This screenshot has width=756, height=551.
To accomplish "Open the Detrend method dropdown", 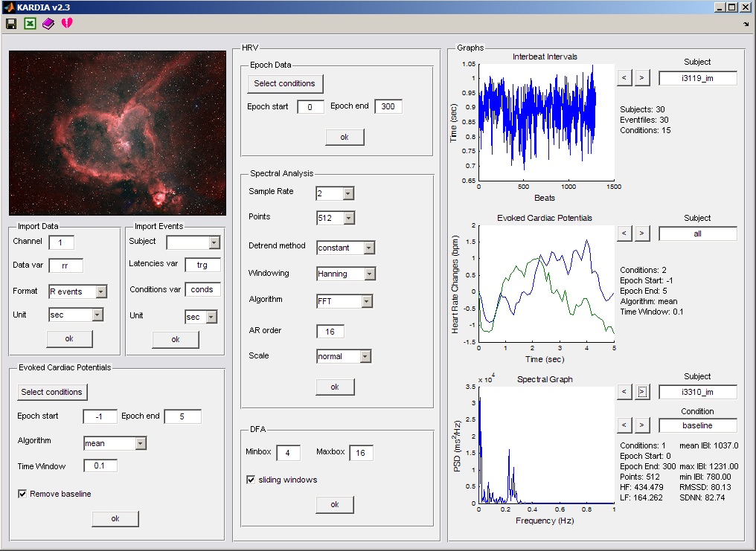I will coord(368,248).
